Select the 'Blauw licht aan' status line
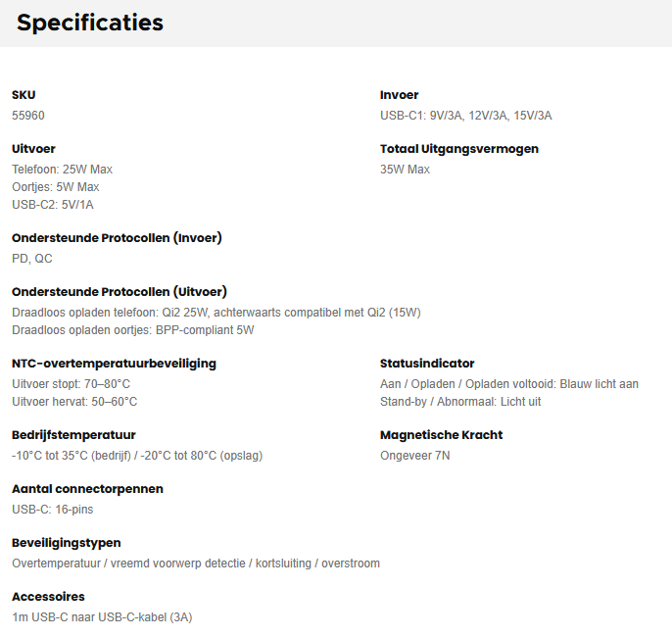This screenshot has height=637, width=672. coord(509,384)
